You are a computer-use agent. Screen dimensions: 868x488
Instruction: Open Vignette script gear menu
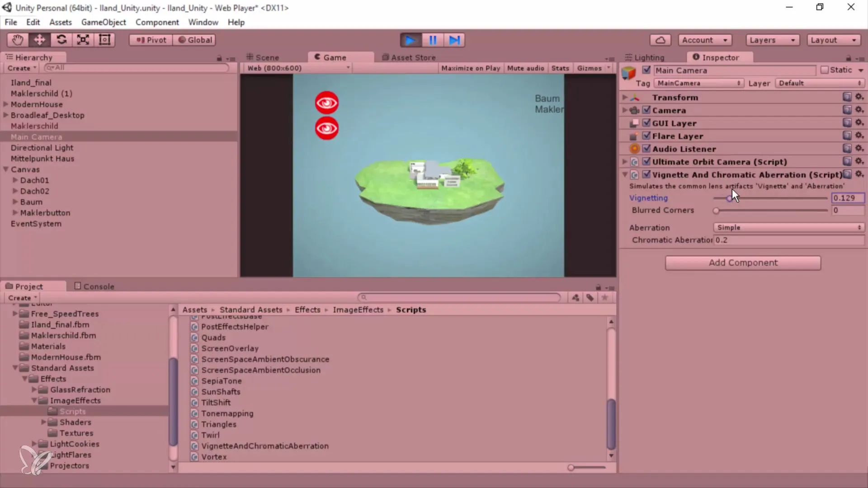click(859, 174)
